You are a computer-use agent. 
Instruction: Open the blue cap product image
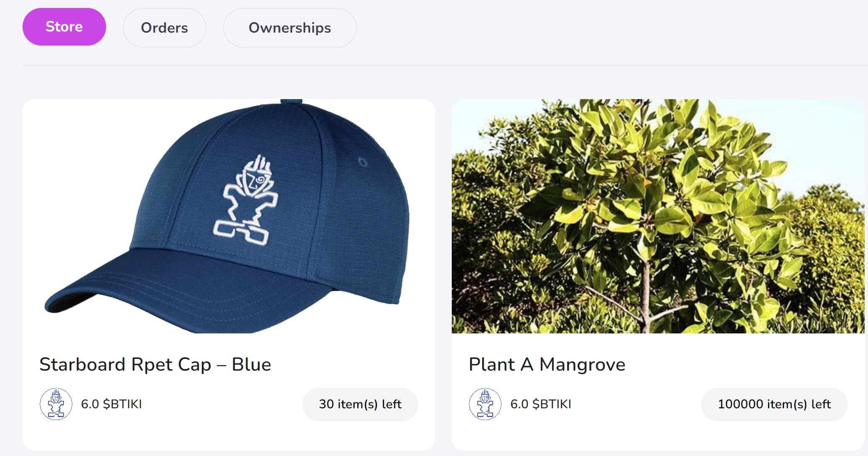[x=229, y=216]
